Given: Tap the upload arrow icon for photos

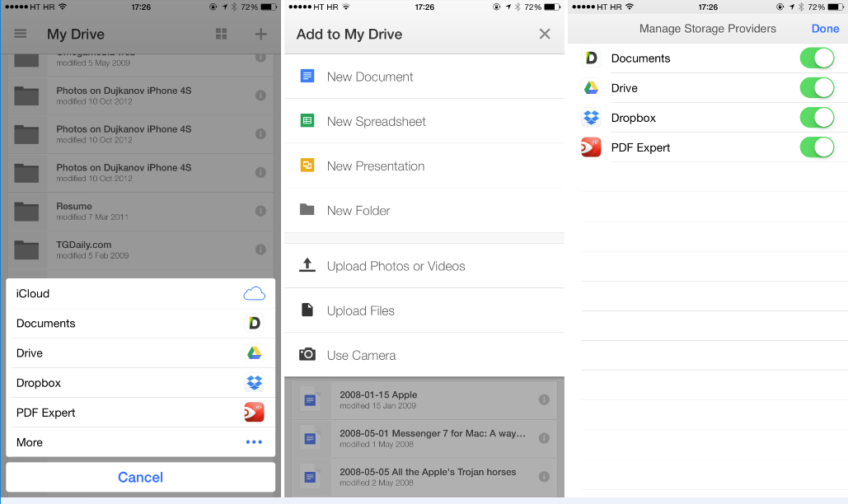Looking at the screenshot, I should 307,264.
